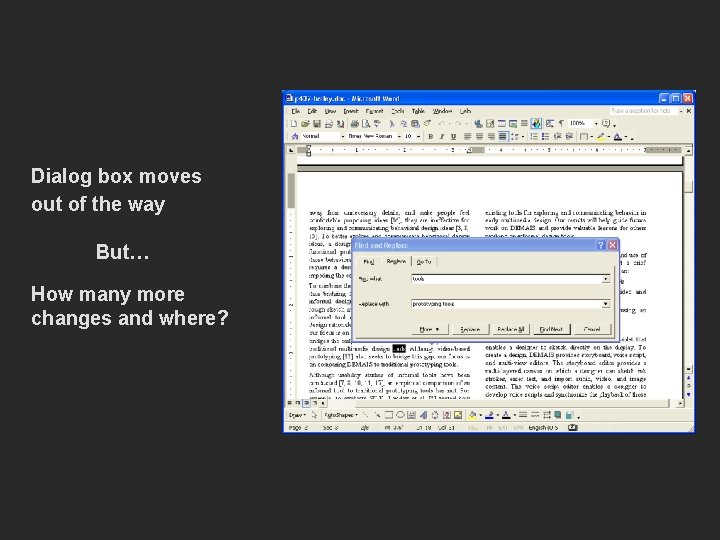Image resolution: width=720 pixels, height=540 pixels.
Task: Click the Numbering list icon
Action: [x=534, y=136]
